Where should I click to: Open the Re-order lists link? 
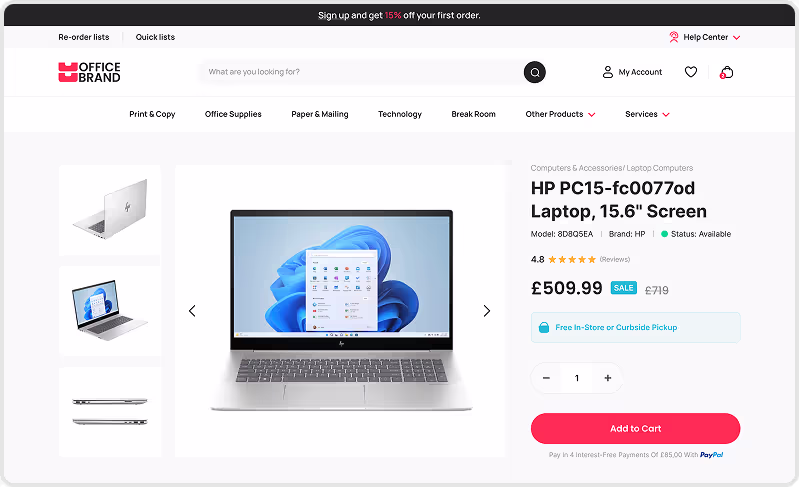(84, 37)
